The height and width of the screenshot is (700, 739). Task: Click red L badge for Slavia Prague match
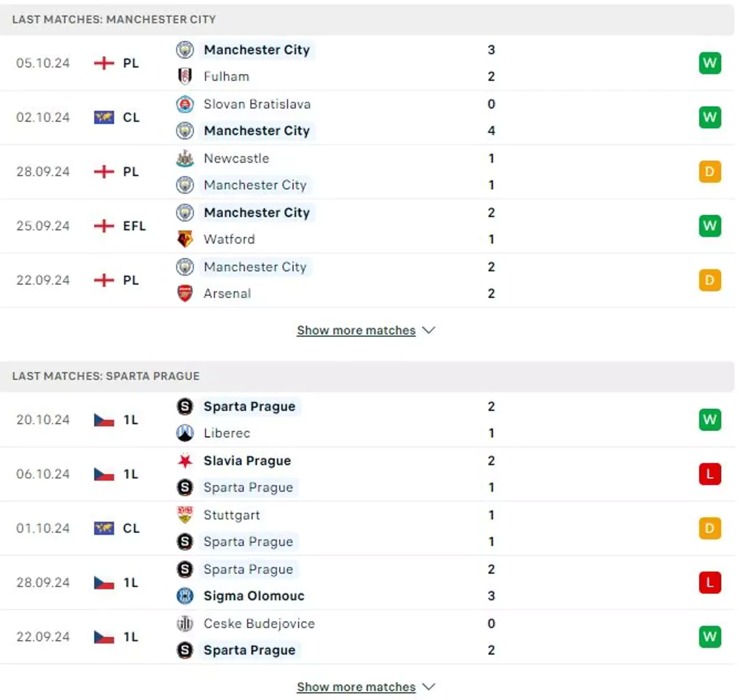coord(709,474)
